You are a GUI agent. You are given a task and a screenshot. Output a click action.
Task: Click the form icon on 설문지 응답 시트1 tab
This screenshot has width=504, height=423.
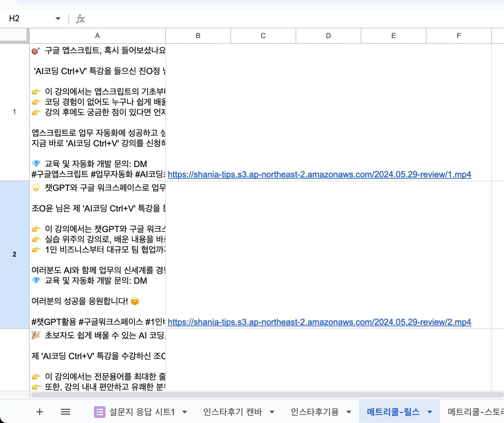coord(99,412)
